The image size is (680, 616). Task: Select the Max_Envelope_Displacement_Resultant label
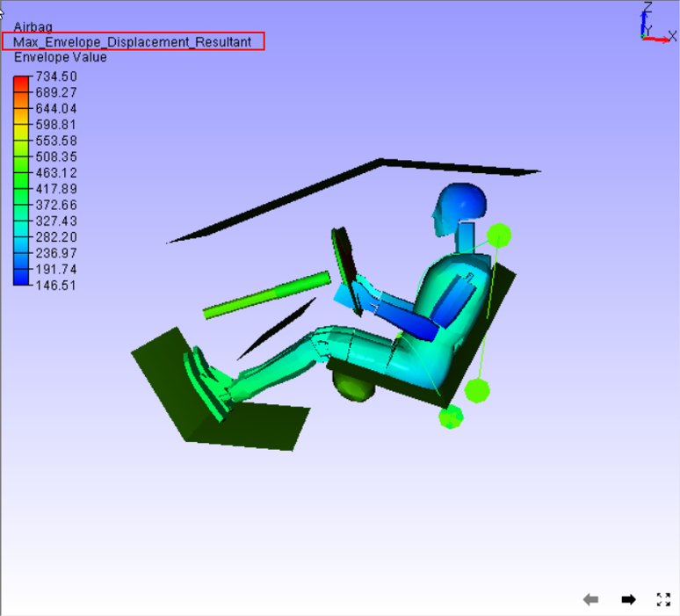[133, 42]
